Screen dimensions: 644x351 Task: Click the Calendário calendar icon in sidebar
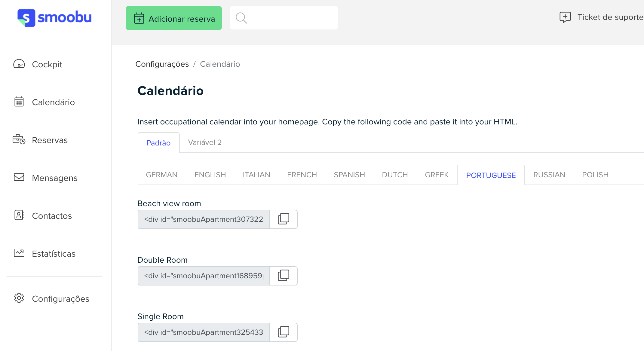pos(19,102)
